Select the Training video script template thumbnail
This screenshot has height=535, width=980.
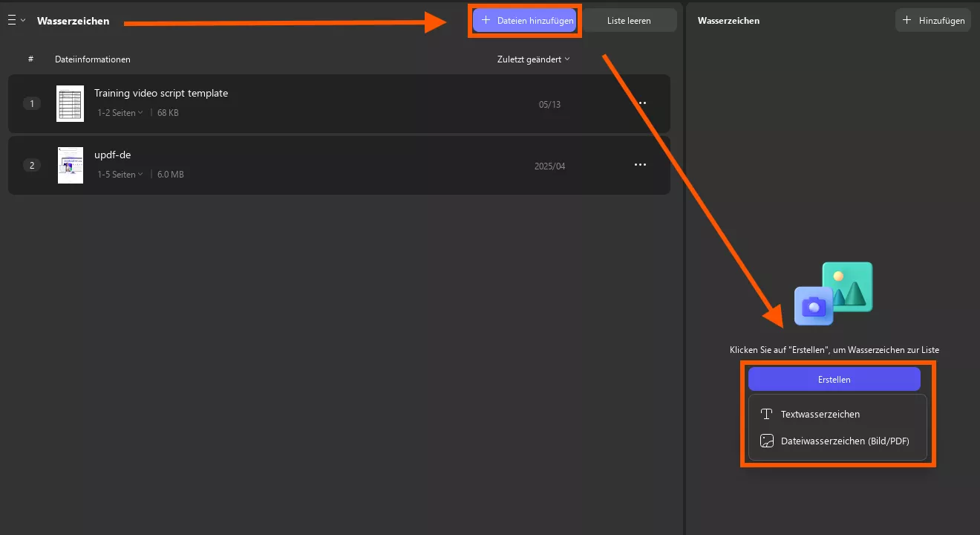tap(70, 103)
